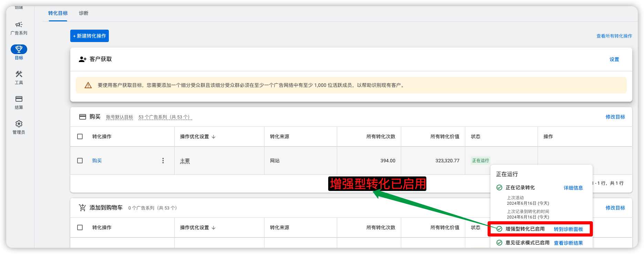This screenshot has width=644, height=254.
Task: Check the 购买 conversion action row checkbox
Action: [x=80, y=161]
